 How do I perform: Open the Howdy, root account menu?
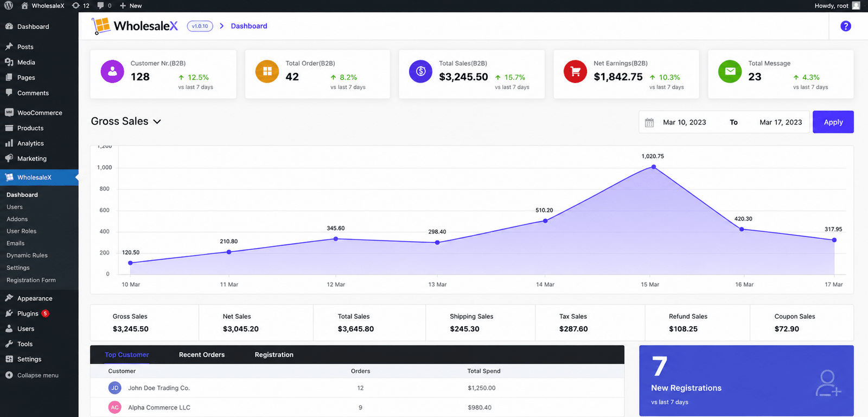click(x=837, y=5)
